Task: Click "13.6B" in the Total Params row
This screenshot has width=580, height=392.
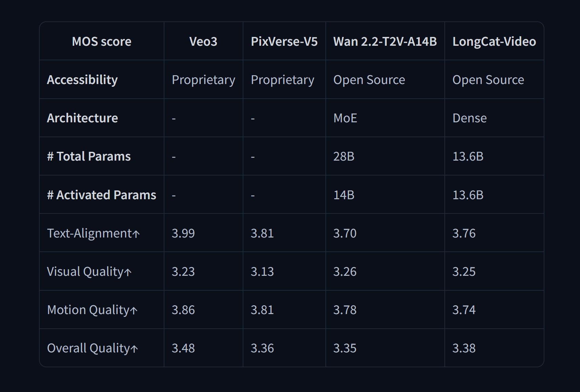Action: 468,156
